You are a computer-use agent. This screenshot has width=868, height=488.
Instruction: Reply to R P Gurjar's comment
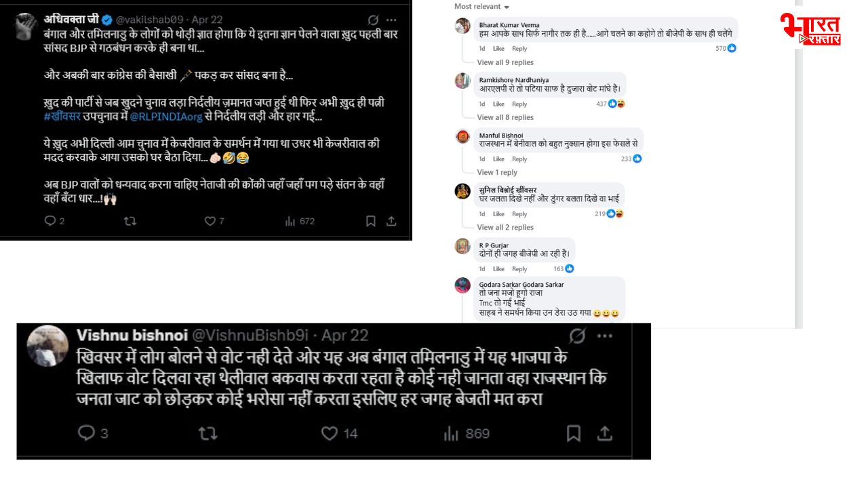[519, 269]
